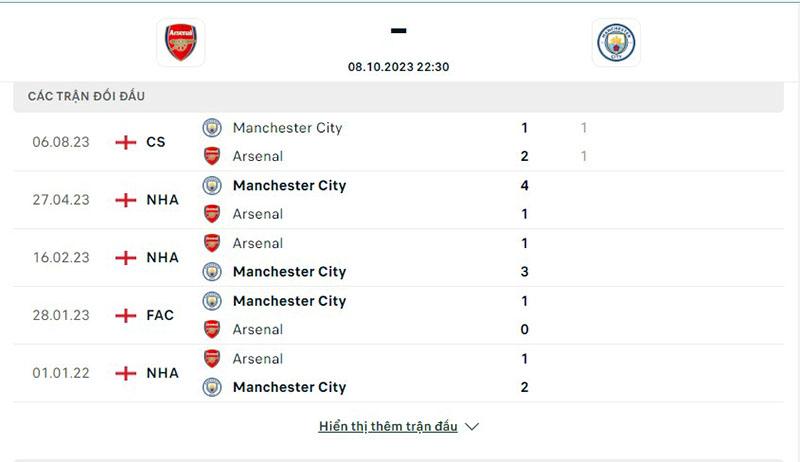This screenshot has width=800, height=462.
Task: Click Manchester City logo in 06.08.23 match
Action: [x=212, y=128]
